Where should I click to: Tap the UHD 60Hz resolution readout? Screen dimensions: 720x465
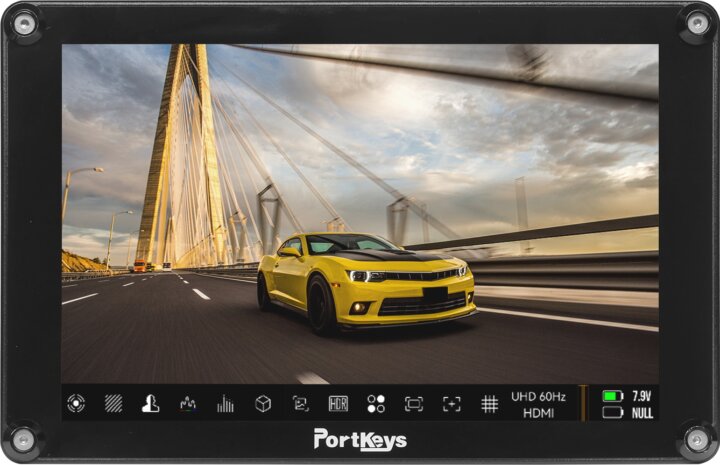click(539, 397)
